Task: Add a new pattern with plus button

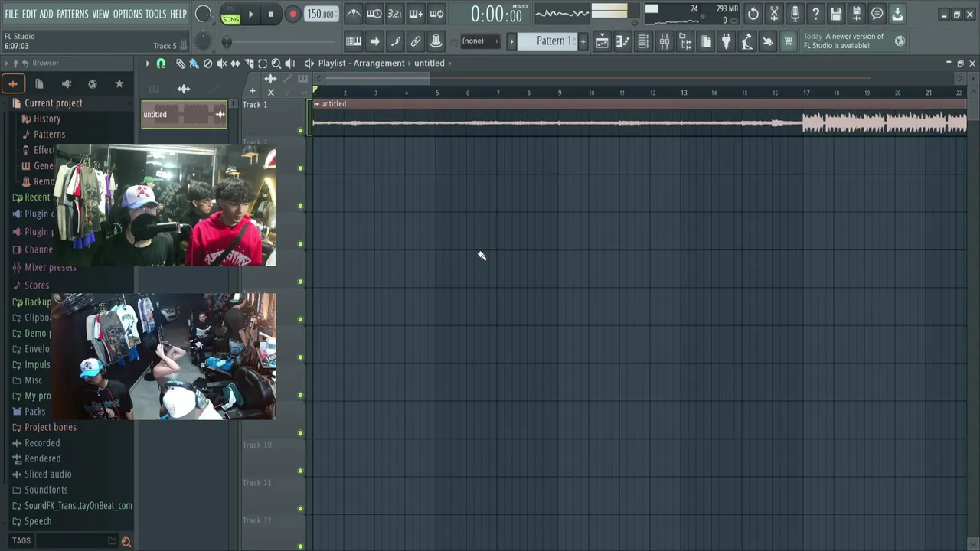Action: (x=583, y=41)
